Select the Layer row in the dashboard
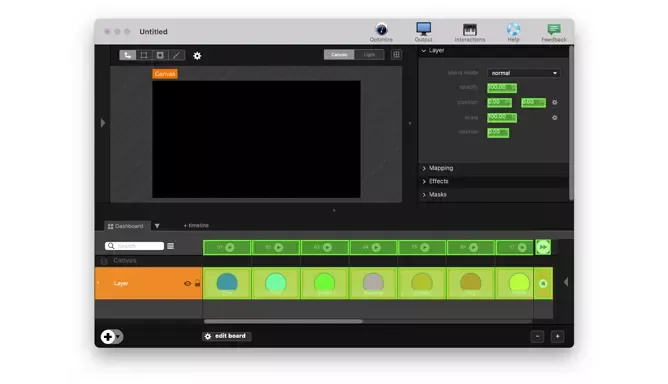 148,283
